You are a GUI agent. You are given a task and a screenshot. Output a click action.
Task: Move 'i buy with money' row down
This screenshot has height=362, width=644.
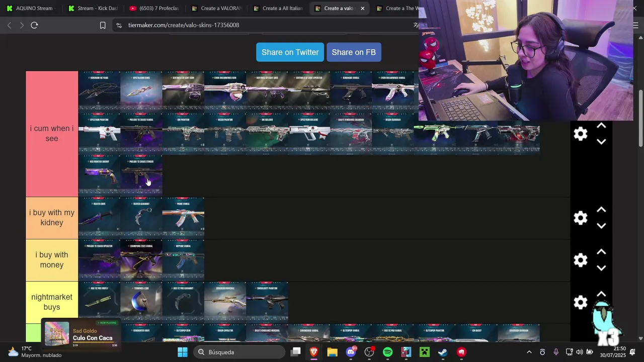[x=601, y=268]
